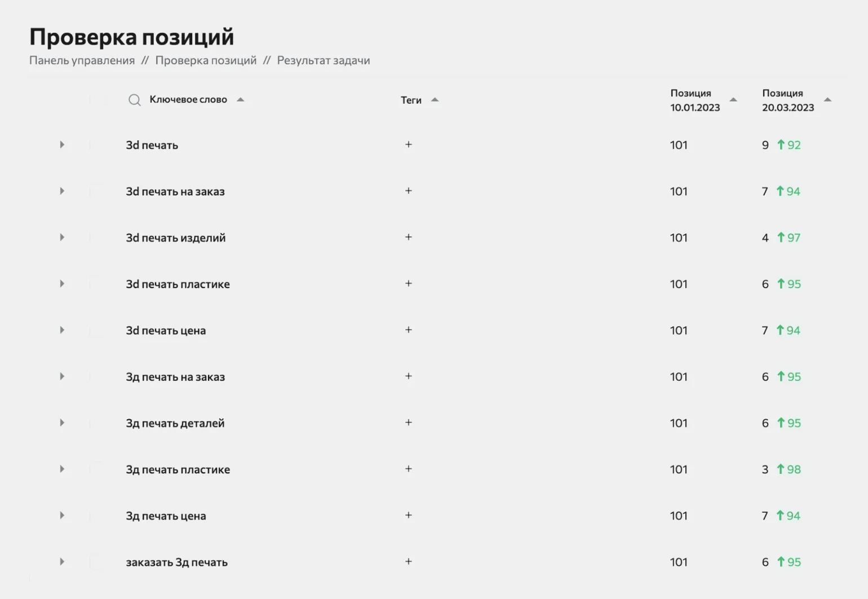Sort by Позиция 10.01.2023 arrow
The image size is (868, 599).
pos(733,100)
